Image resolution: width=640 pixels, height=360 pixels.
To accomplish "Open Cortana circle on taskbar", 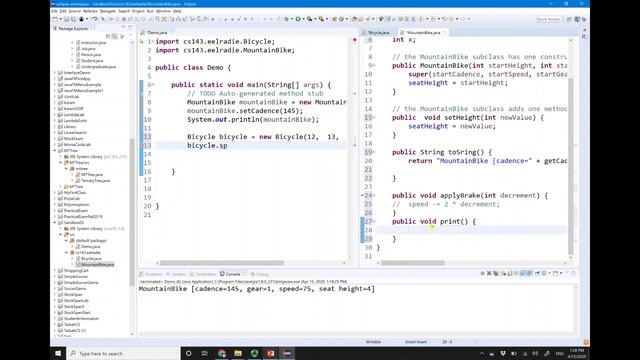I will (x=189, y=353).
